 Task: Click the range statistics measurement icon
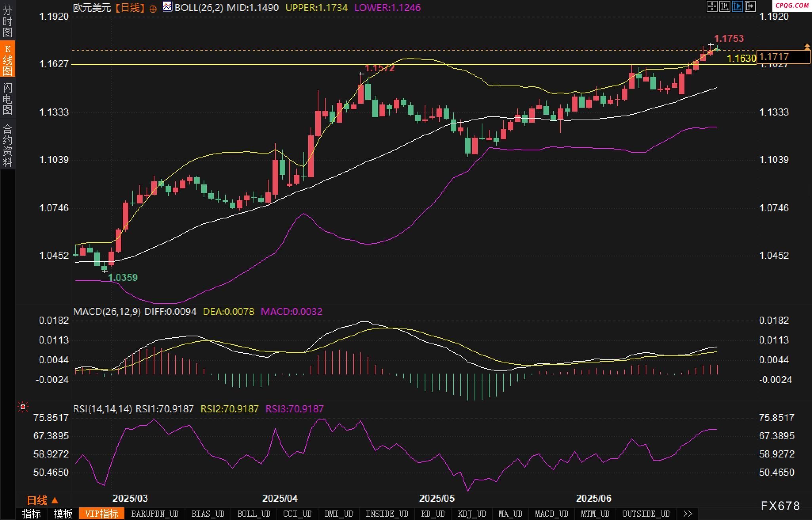(724, 6)
